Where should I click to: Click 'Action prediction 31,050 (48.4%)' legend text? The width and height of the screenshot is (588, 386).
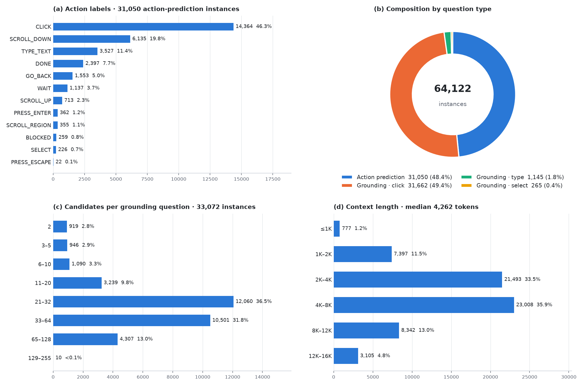point(404,177)
